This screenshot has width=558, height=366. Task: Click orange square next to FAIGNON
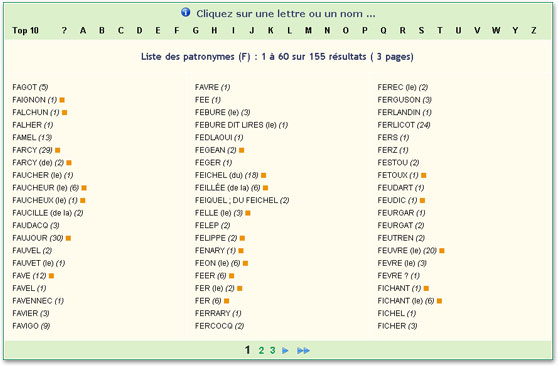coord(62,100)
